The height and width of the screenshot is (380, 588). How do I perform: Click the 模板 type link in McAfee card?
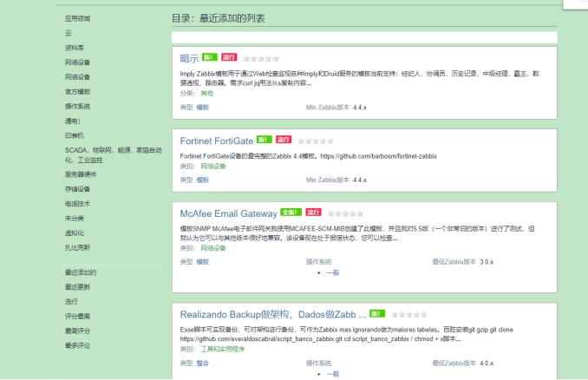(203, 262)
